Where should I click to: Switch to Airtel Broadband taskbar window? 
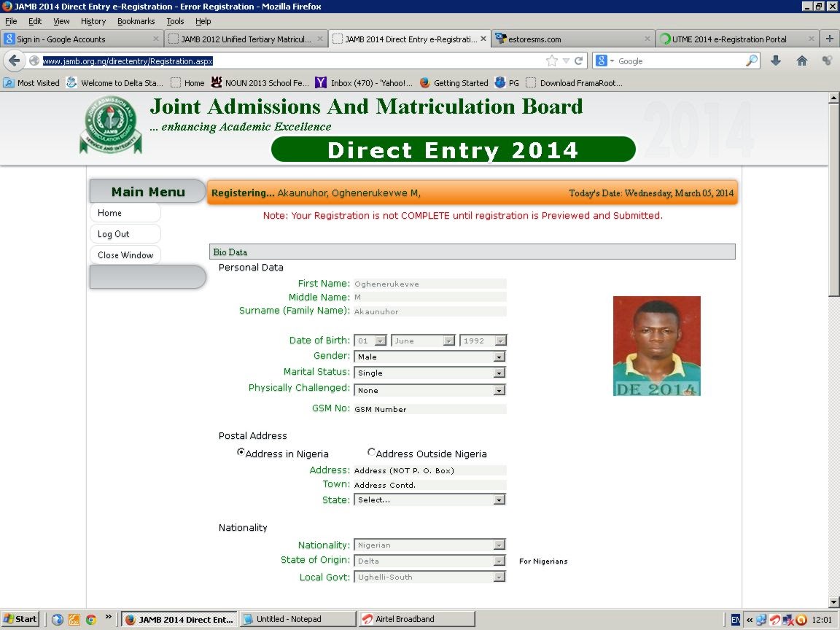(x=416, y=619)
